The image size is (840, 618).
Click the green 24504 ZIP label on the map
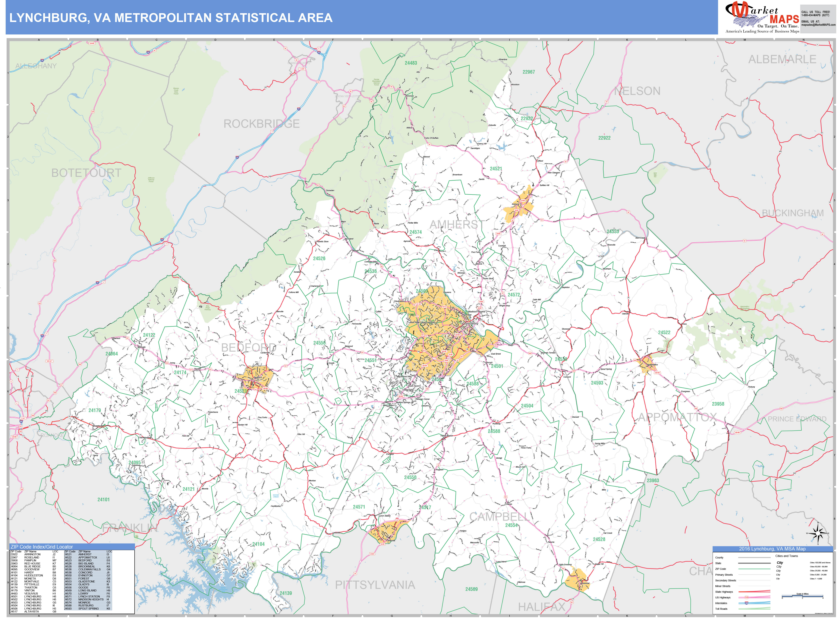pyautogui.click(x=527, y=406)
